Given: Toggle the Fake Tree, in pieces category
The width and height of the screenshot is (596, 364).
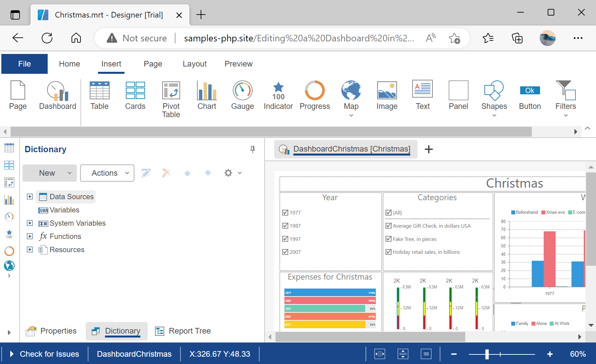Looking at the screenshot, I should tap(388, 239).
